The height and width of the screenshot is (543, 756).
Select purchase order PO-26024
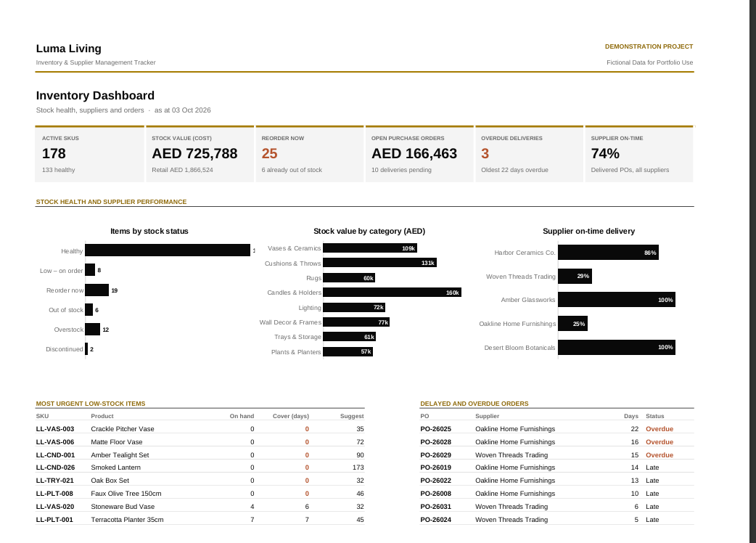click(x=436, y=519)
